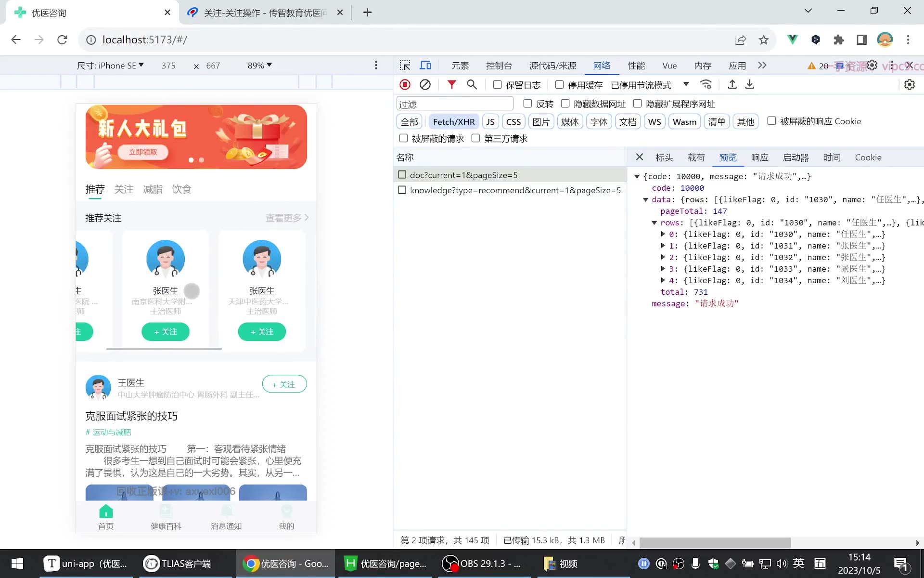This screenshot has height=578, width=924.
Task: Activate the inspect element picker
Action: [405, 66]
